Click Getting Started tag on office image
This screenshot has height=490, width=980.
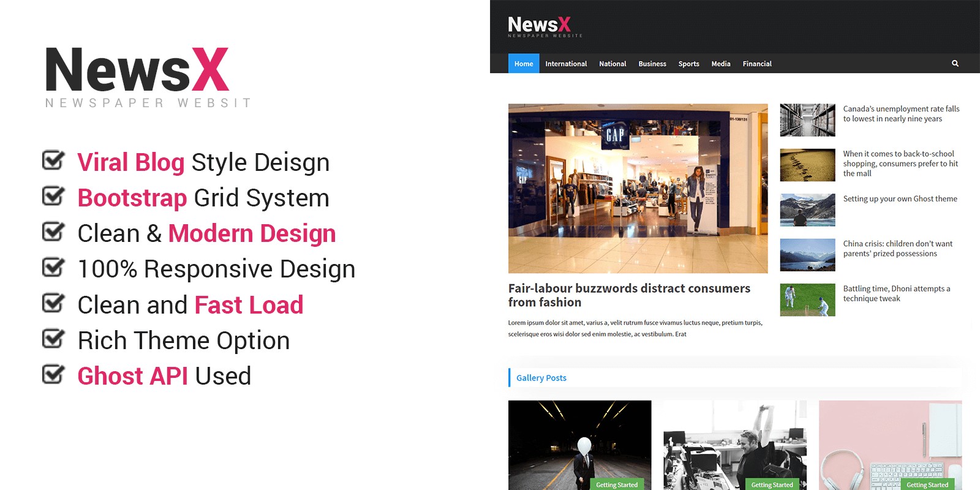[772, 484]
